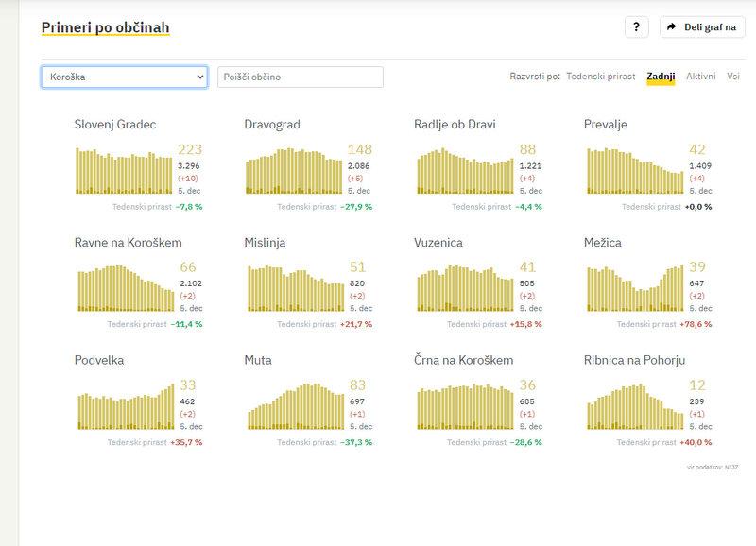Select the Radlje ob Dravi chart
The width and height of the screenshot is (756, 546).
464,170
